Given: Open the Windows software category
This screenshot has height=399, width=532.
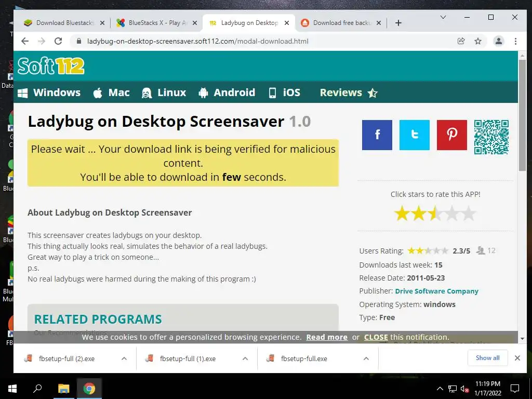Looking at the screenshot, I should click(49, 92).
